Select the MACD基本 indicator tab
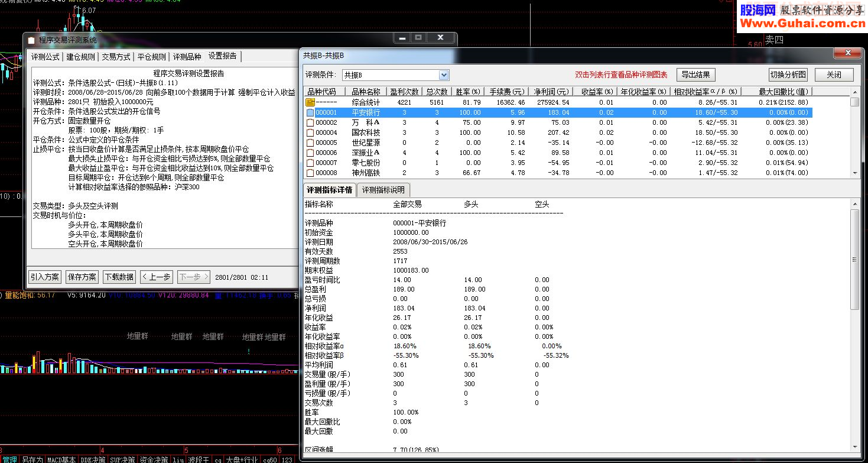 pos(61,459)
